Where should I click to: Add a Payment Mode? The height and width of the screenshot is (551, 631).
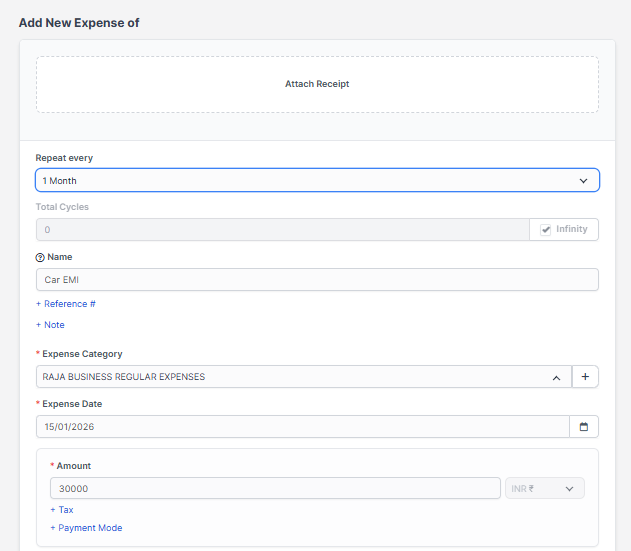(86, 528)
